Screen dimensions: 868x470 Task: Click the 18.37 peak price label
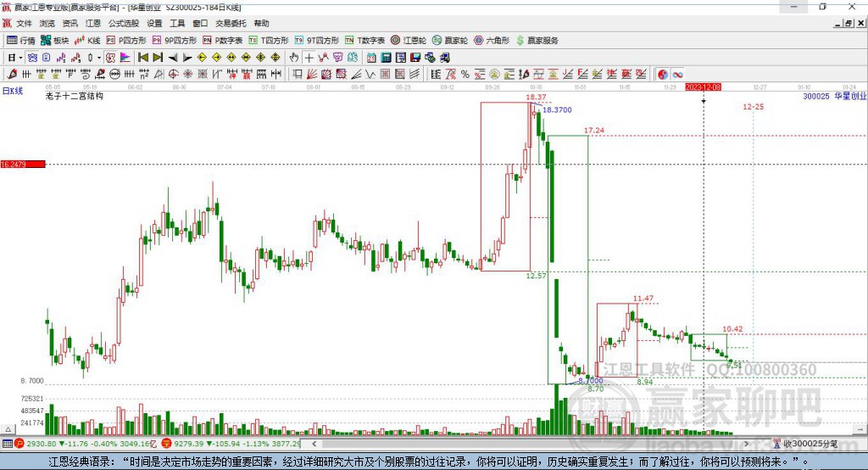(x=536, y=97)
